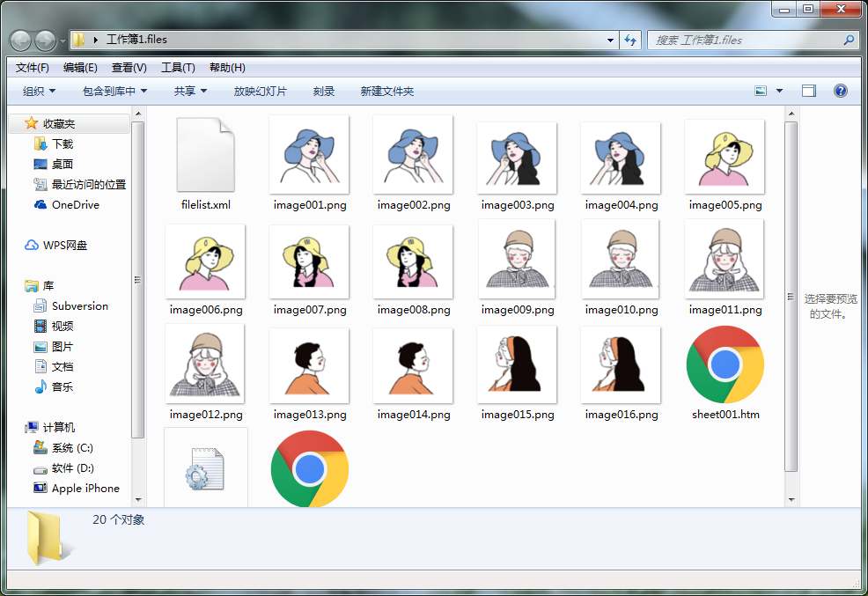Select image016.png thumbnail
868x596 pixels.
[622, 364]
